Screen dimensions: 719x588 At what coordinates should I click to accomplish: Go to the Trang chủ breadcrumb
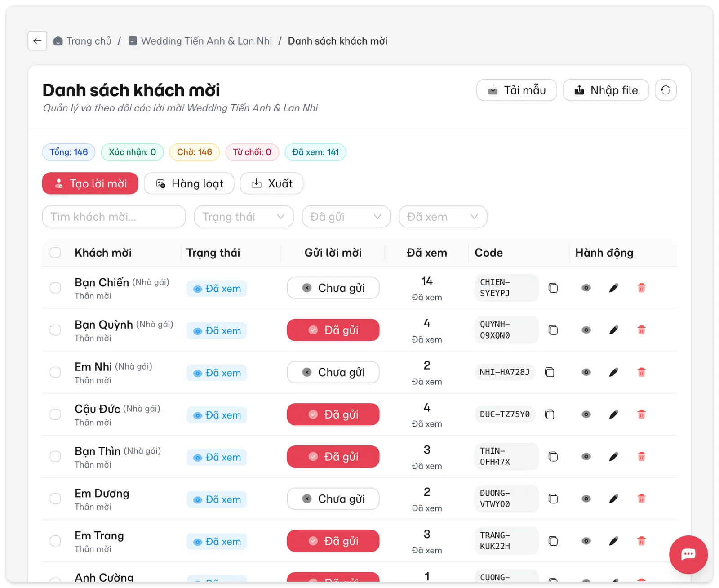coord(82,41)
